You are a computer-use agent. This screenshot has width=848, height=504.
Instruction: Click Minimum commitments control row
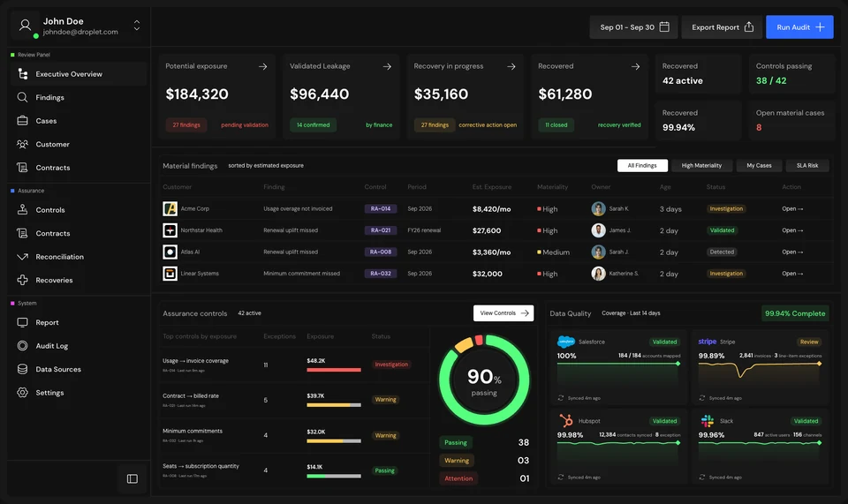pyautogui.click(x=293, y=435)
